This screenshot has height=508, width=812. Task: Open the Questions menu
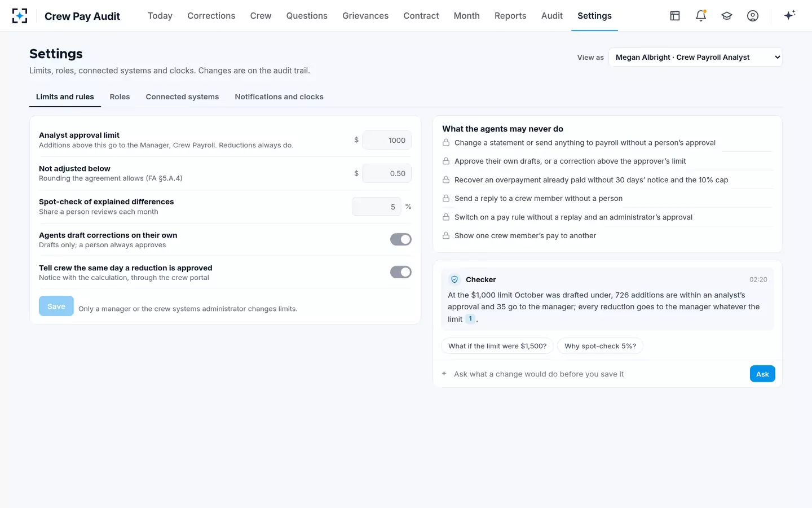point(307,16)
